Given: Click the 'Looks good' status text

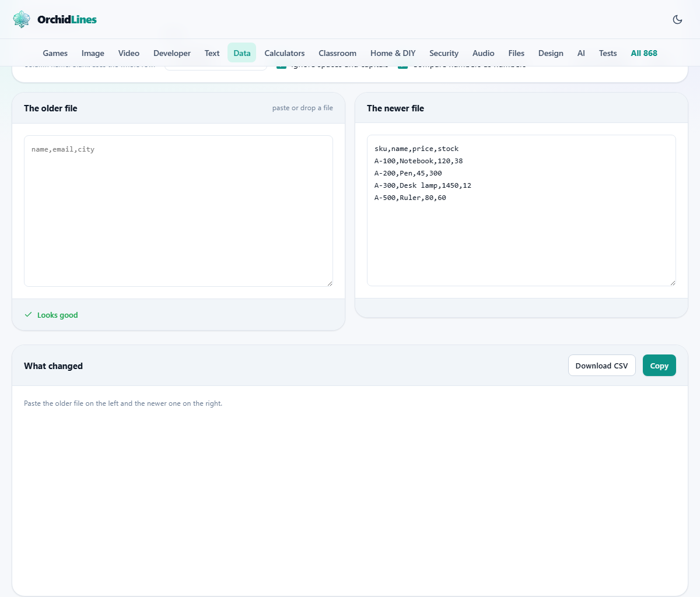Looking at the screenshot, I should [57, 315].
